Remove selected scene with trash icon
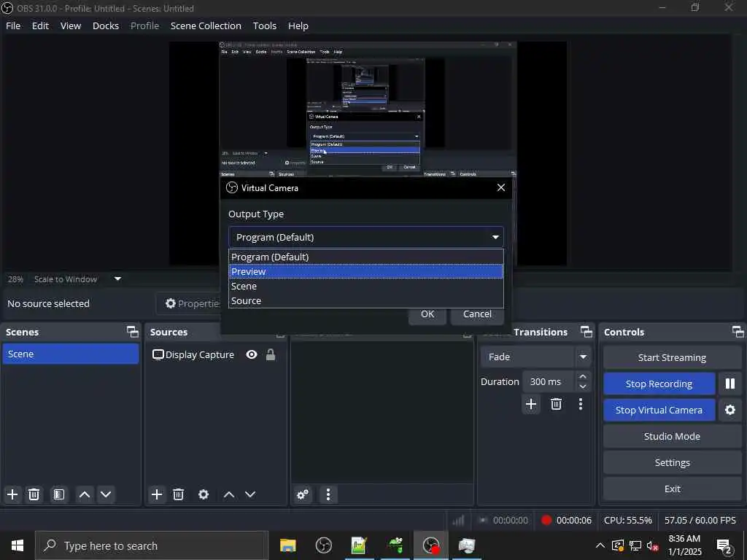This screenshot has height=560, width=747. pyautogui.click(x=34, y=494)
